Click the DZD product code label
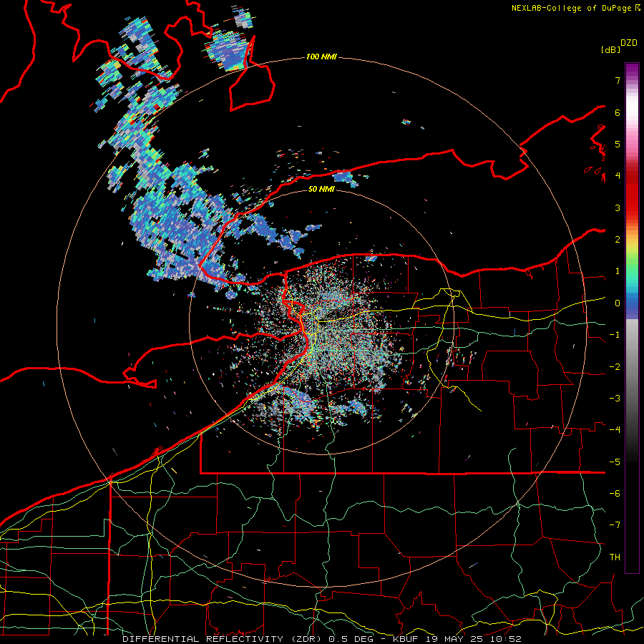The height and width of the screenshot is (644, 644). pos(629,43)
